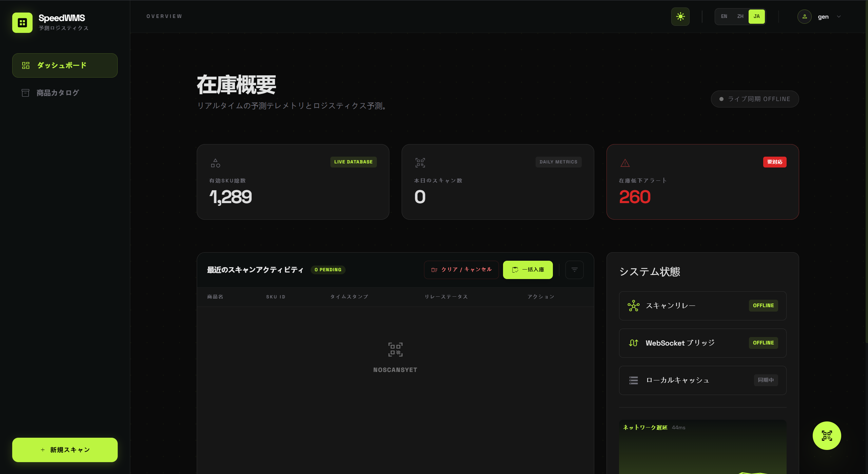Click the NOSCANSYET text

[396, 370]
